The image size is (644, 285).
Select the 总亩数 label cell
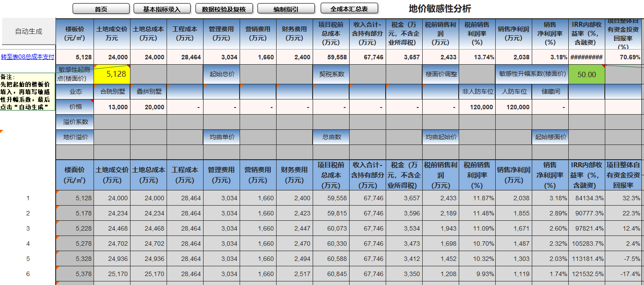click(x=331, y=137)
